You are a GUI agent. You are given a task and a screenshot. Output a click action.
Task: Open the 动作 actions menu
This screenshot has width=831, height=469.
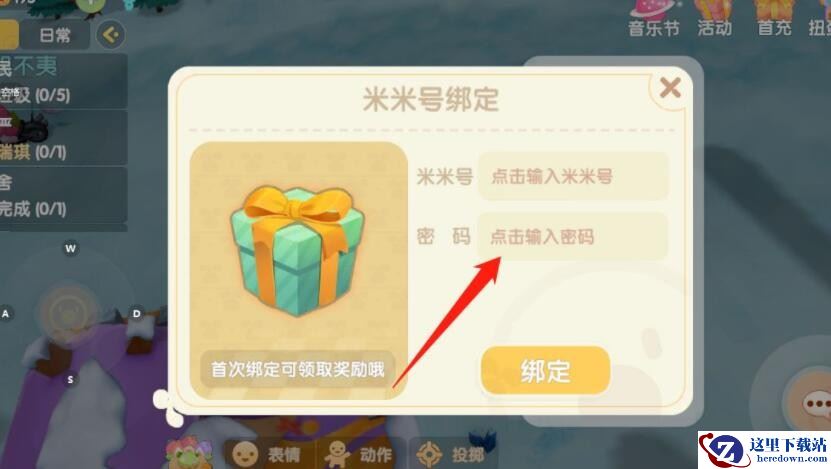tap(360, 454)
